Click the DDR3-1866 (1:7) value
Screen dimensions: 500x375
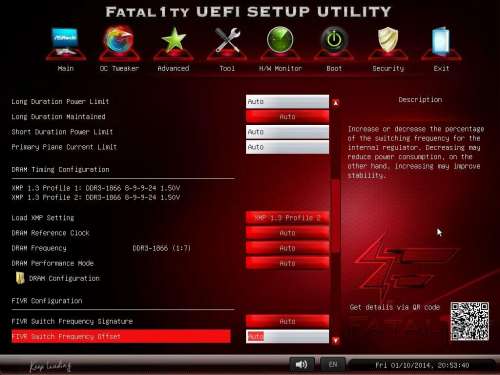[162, 248]
